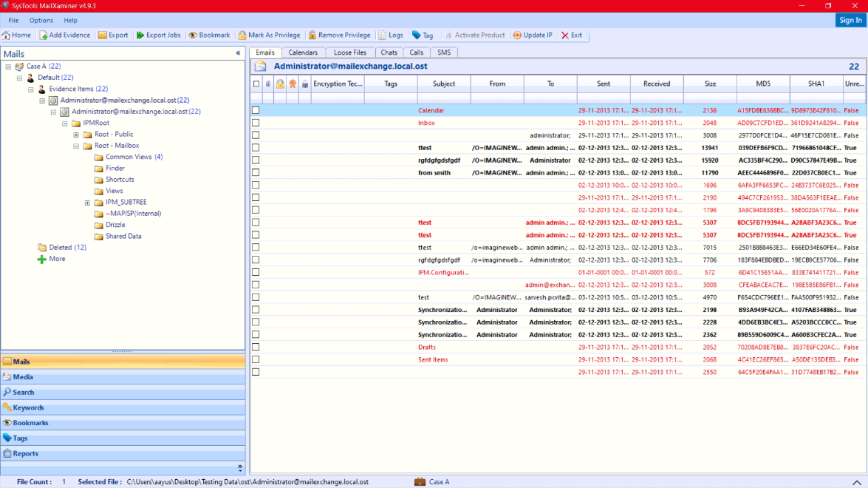The width and height of the screenshot is (868, 488).
Task: Collapse the Default (22) tree node
Action: (x=19, y=78)
